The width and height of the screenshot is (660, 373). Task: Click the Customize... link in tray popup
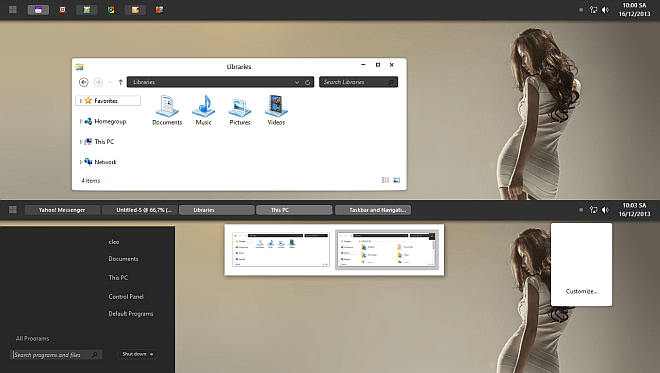[x=582, y=291]
